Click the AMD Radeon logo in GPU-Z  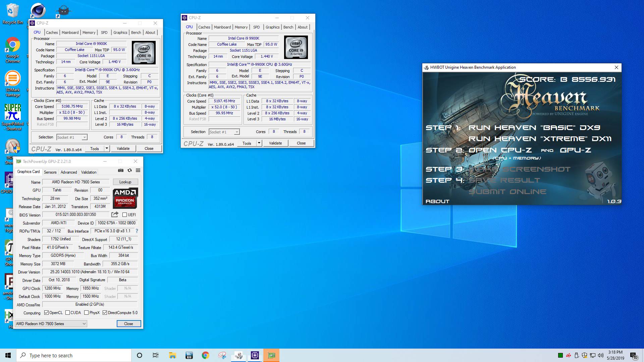click(x=125, y=198)
